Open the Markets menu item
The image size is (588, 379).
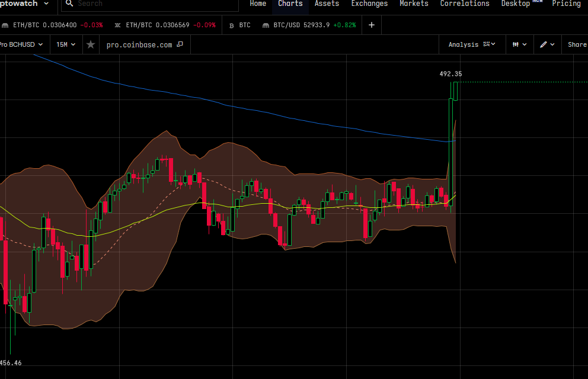pyautogui.click(x=414, y=4)
